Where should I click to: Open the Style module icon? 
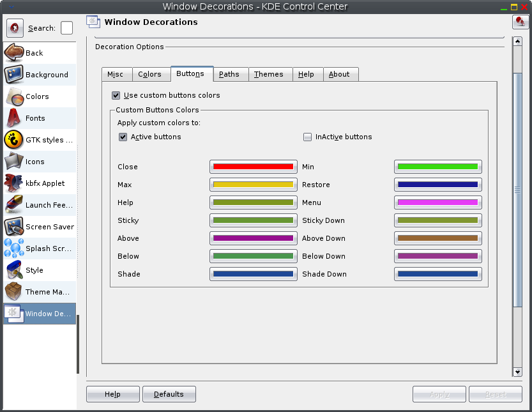pos(13,270)
